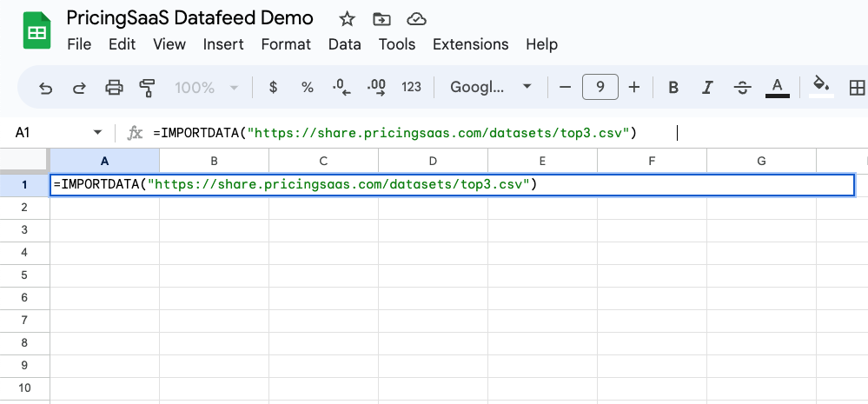Open the text color picker
Image resolution: width=868 pixels, height=404 pixels.
[778, 88]
